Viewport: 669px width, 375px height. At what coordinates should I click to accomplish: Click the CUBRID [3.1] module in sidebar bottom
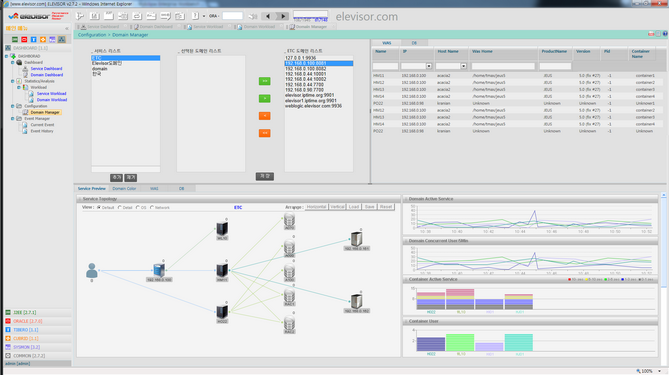click(x=37, y=338)
